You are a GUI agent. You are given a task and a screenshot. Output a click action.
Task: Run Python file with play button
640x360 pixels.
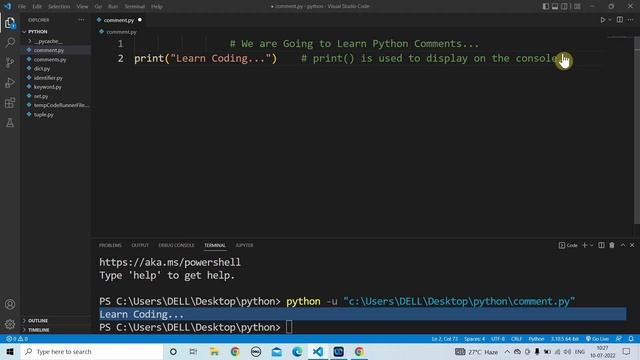(602, 20)
